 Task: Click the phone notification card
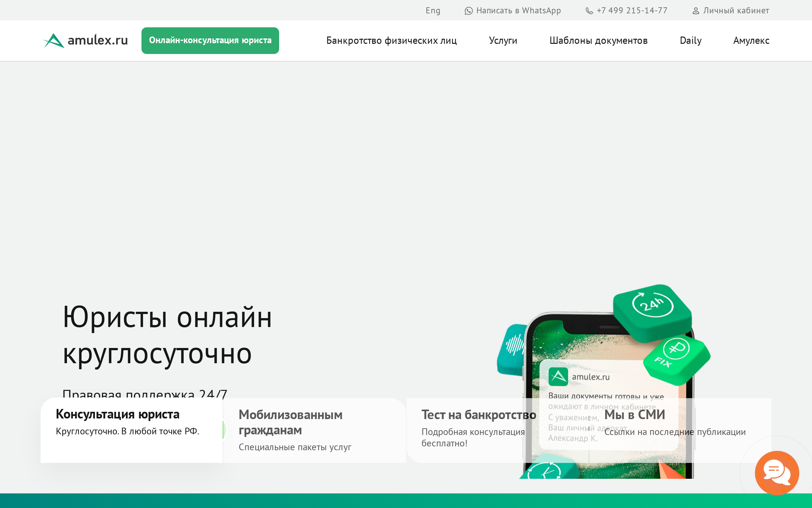pos(609,405)
